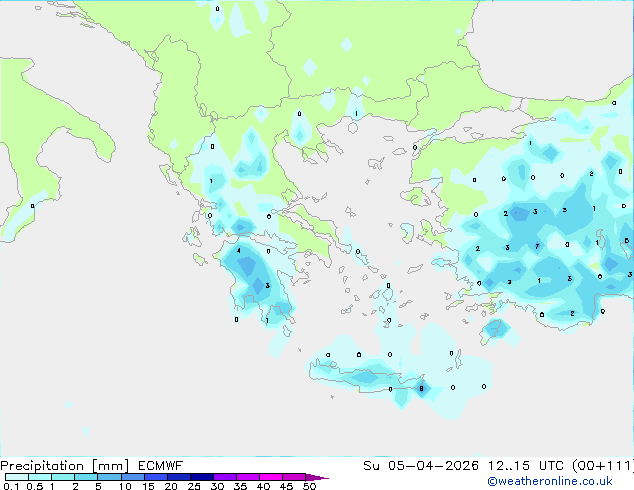
Task: Click the 10–15 mm legend swatch
Action: pyautogui.click(x=132, y=477)
